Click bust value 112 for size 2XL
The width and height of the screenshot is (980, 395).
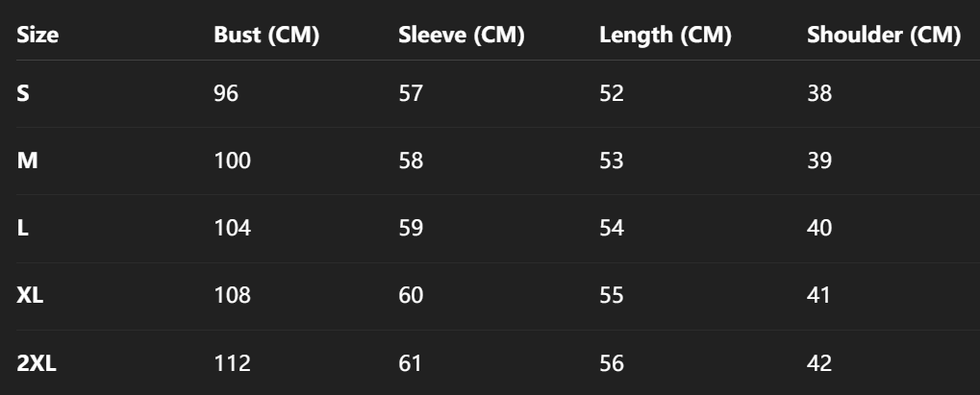click(232, 363)
